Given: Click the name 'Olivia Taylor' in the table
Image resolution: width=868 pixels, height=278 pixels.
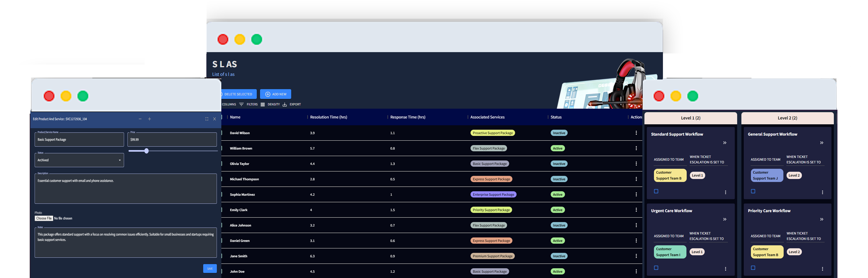Looking at the screenshot, I should tap(240, 164).
